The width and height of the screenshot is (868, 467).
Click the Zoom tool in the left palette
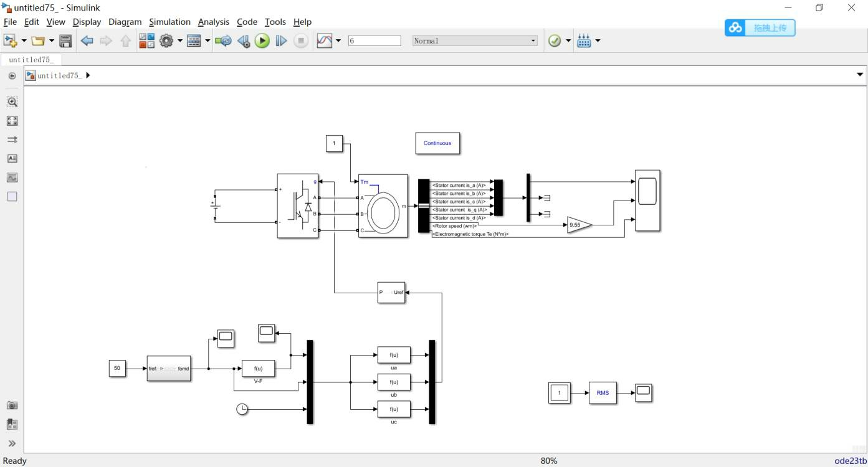tap(12, 101)
